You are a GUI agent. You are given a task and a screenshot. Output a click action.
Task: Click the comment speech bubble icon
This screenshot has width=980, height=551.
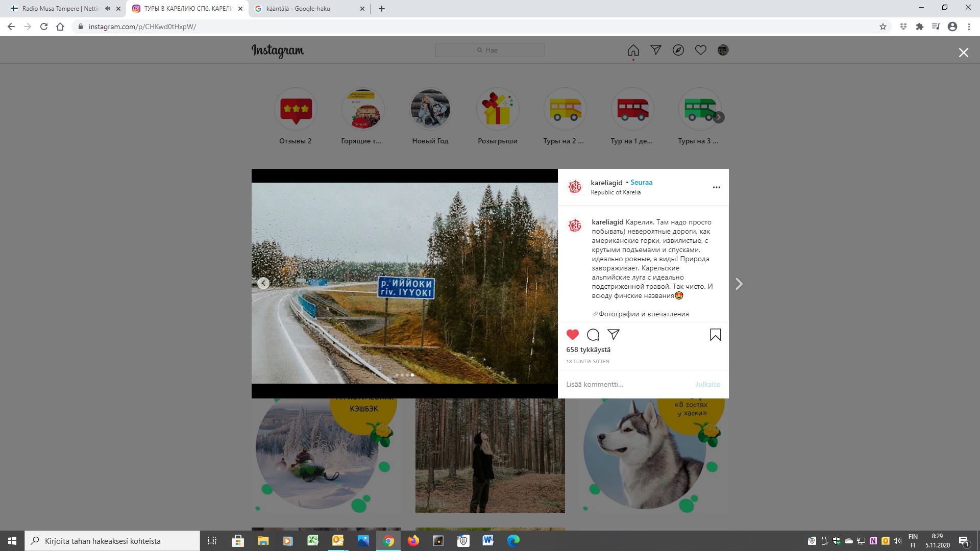pyautogui.click(x=593, y=335)
